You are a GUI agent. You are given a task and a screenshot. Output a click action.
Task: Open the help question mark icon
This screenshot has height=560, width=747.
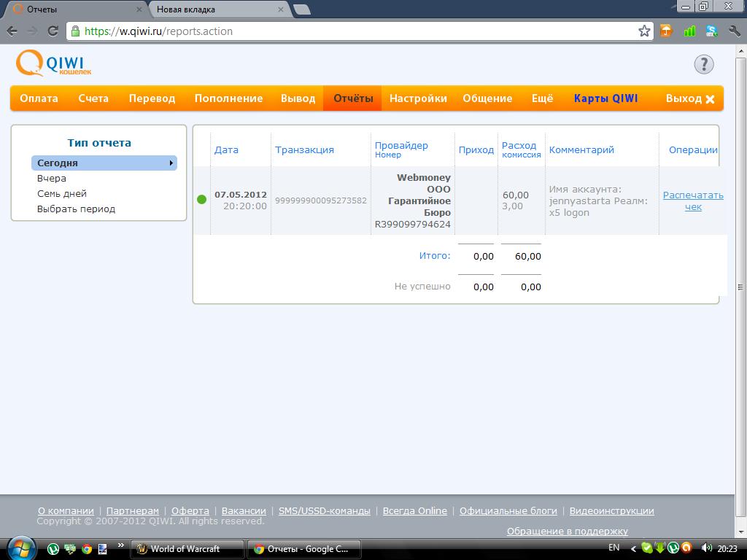(x=703, y=64)
